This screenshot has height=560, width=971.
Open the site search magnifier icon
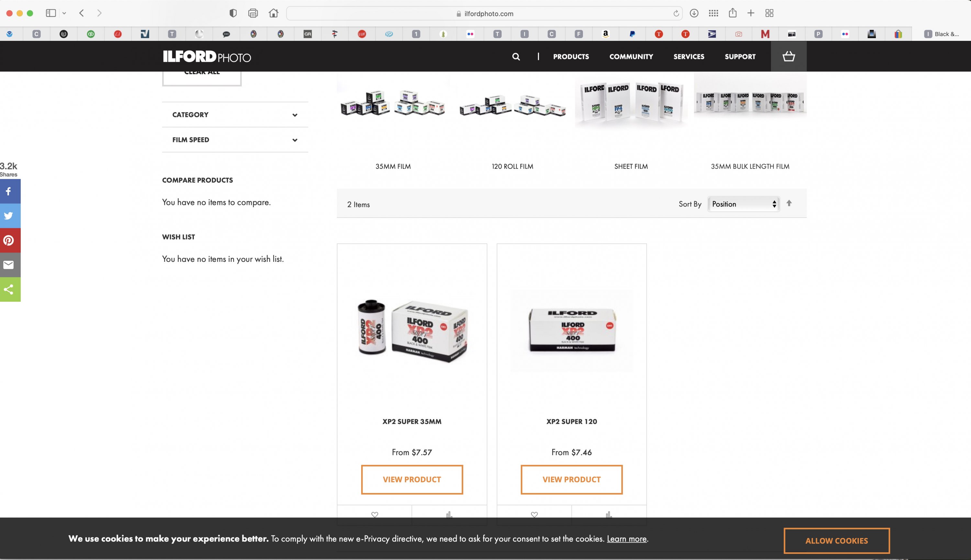tap(516, 57)
